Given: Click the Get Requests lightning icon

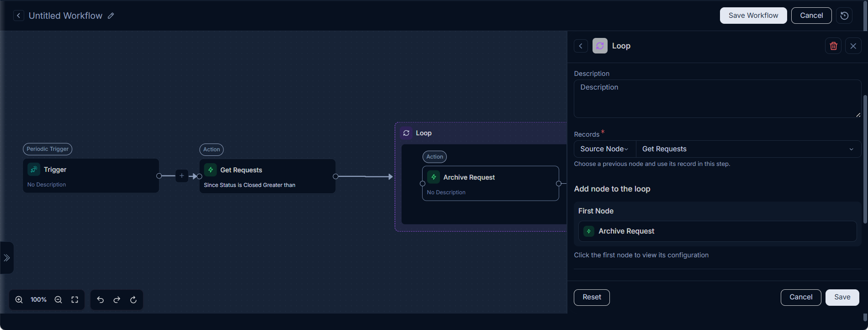Looking at the screenshot, I should tap(210, 170).
